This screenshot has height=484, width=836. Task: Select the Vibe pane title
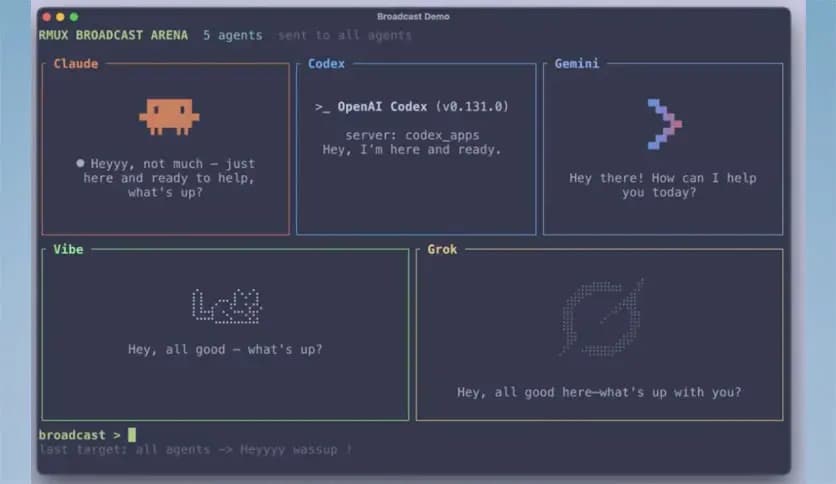point(68,249)
